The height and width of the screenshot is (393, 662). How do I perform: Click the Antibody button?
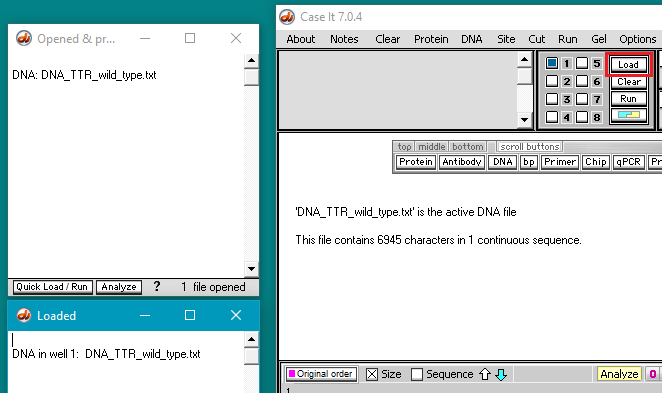[x=461, y=162]
